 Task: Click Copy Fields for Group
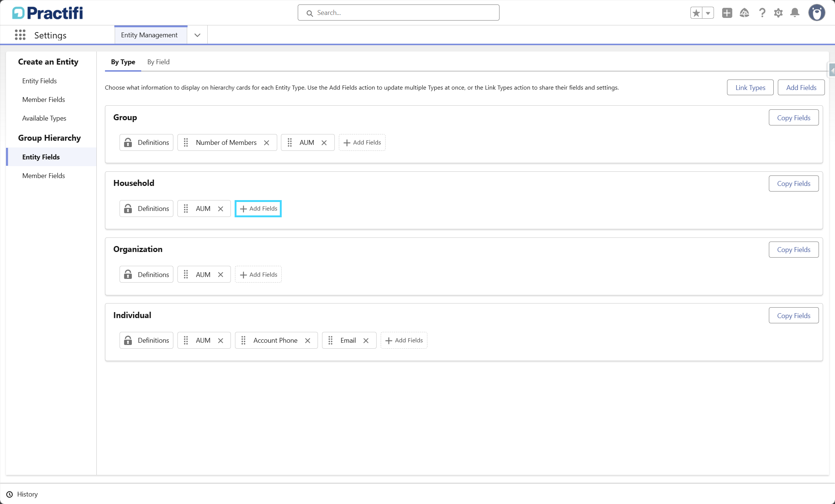794,118
